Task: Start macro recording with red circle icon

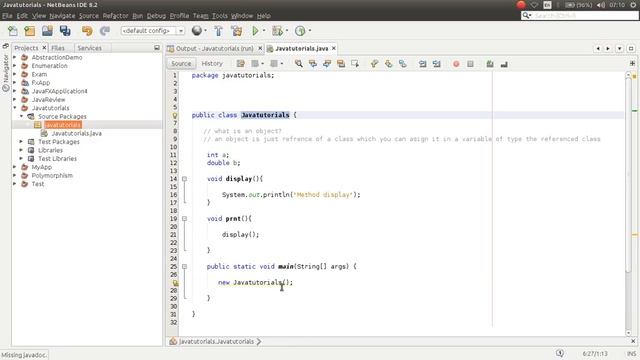Action: (x=456, y=64)
